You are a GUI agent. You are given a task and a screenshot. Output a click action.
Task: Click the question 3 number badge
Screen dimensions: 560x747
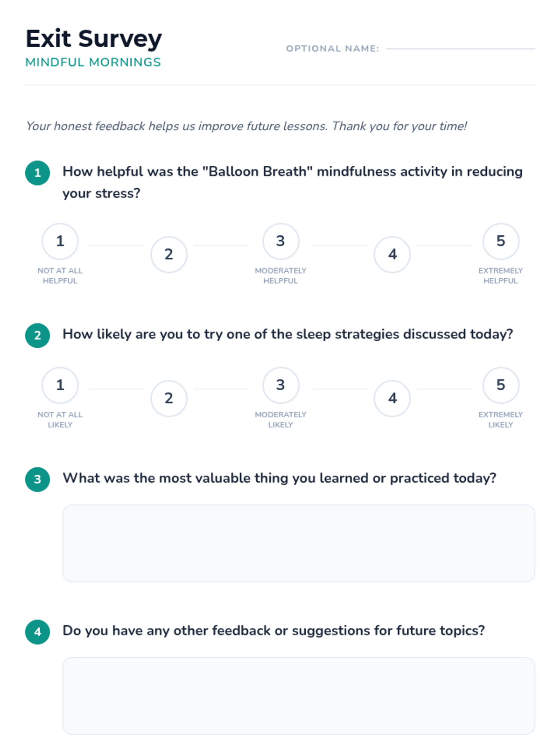(38, 479)
